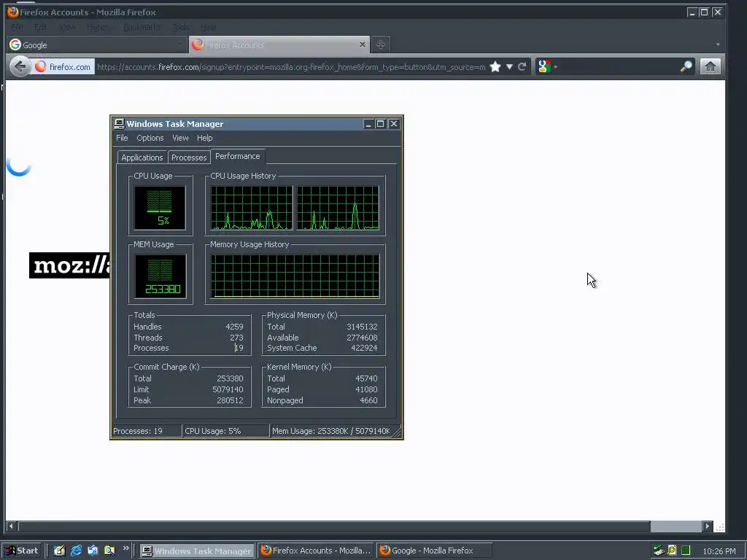Open URL bar history dropdown arrow

pyautogui.click(x=509, y=66)
